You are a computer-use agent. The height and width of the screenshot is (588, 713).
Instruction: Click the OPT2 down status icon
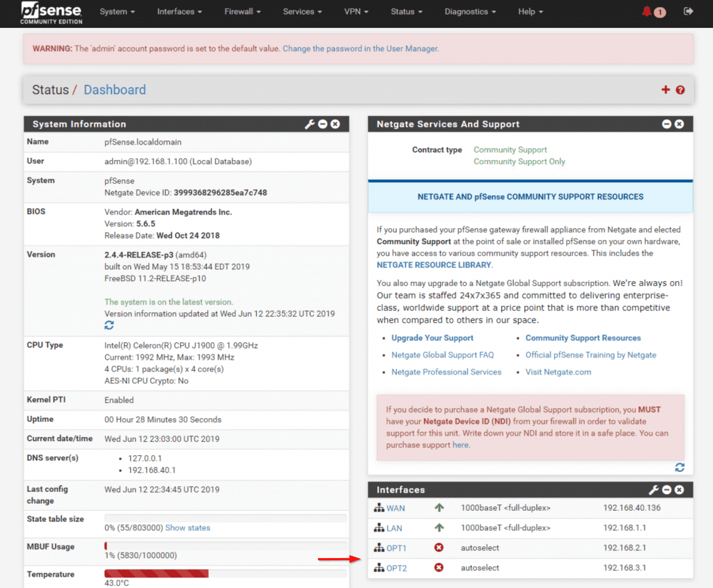[x=439, y=568]
